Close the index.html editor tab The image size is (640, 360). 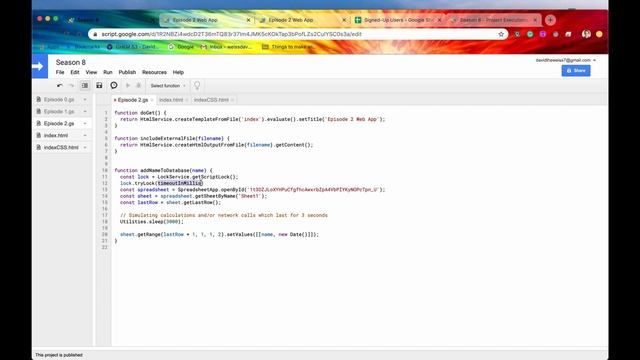187,100
